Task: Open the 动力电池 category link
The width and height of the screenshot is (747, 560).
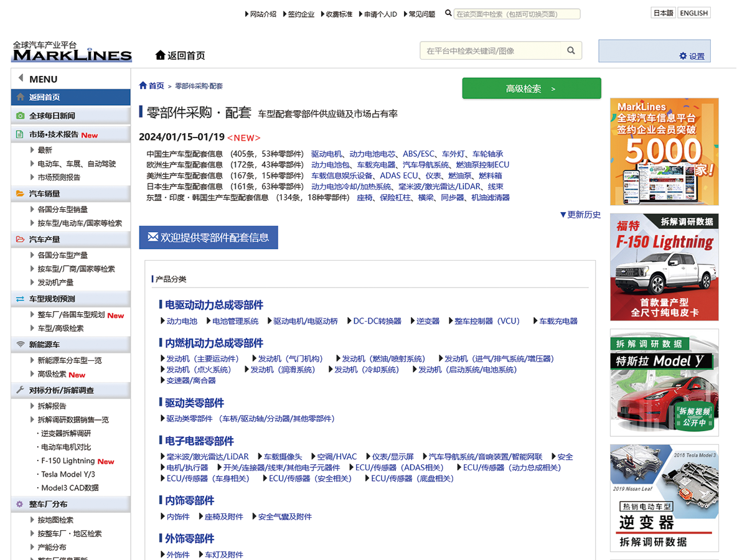Action: point(182,321)
